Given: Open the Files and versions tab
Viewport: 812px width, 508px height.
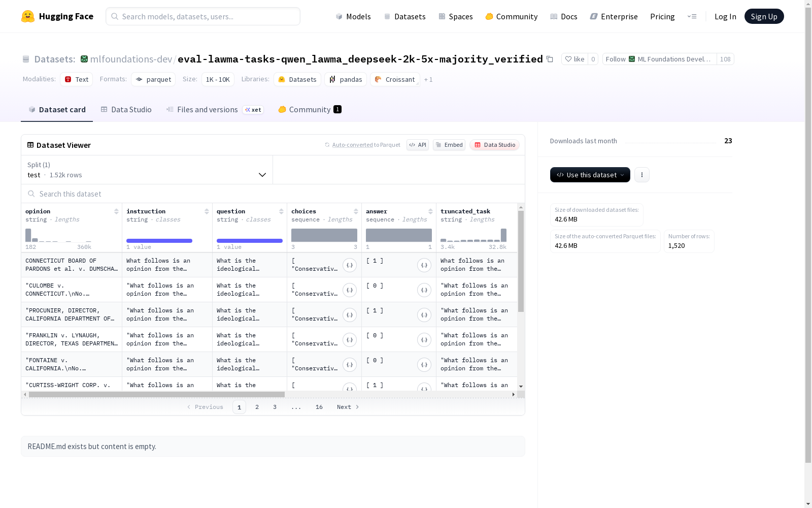Looking at the screenshot, I should click(x=215, y=110).
